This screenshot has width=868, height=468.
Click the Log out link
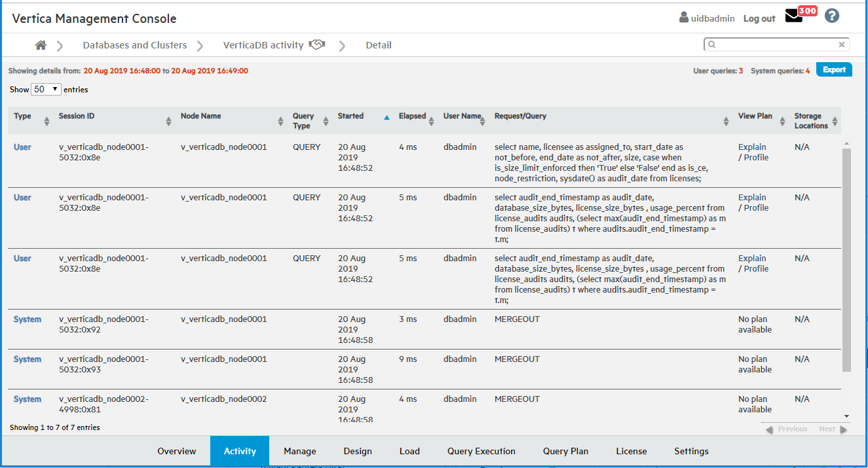tap(759, 19)
